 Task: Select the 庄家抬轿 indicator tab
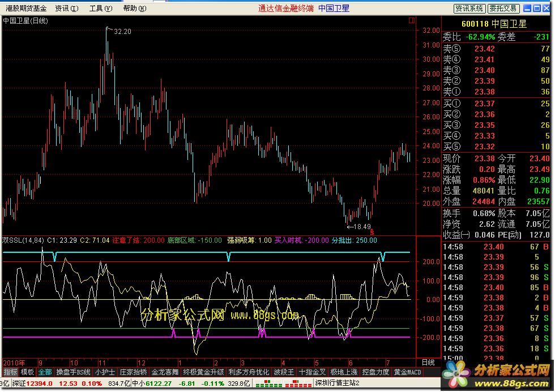pyautogui.click(x=133, y=372)
